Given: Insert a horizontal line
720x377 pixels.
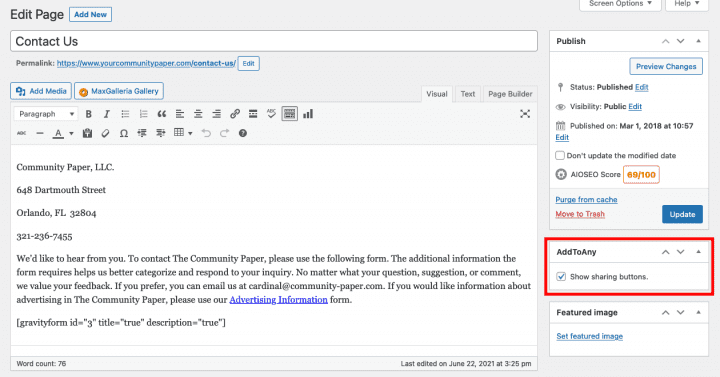Looking at the screenshot, I should tap(40, 133).
